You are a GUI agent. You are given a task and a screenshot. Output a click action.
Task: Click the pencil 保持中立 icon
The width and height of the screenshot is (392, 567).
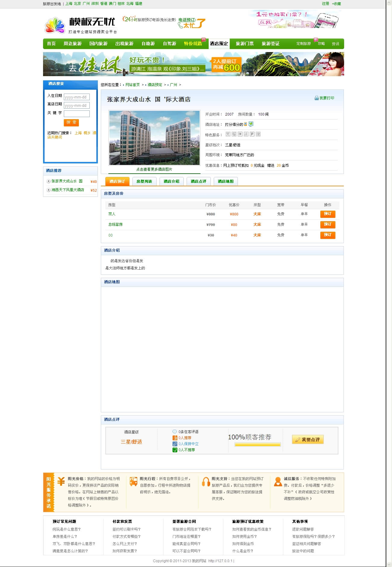[x=175, y=444]
